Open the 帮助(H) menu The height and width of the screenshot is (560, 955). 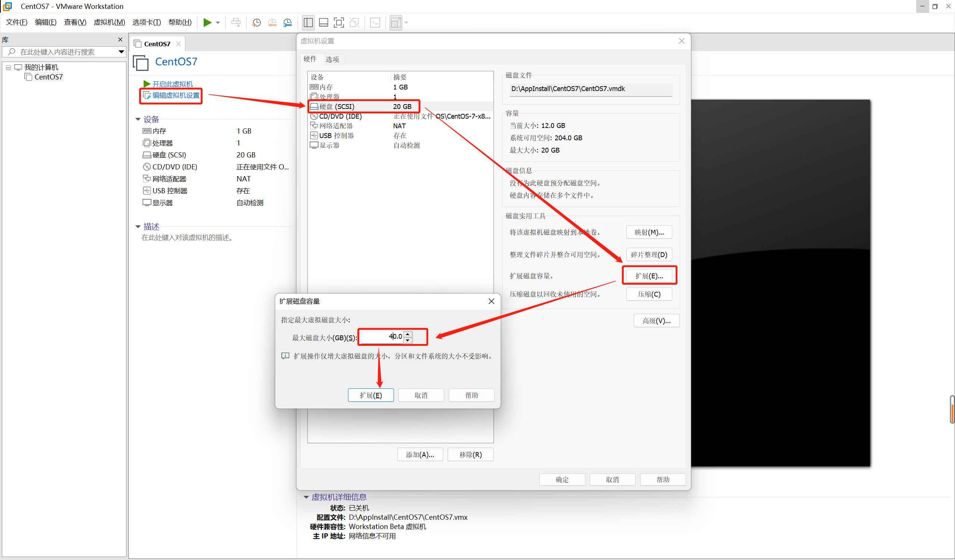coord(180,22)
